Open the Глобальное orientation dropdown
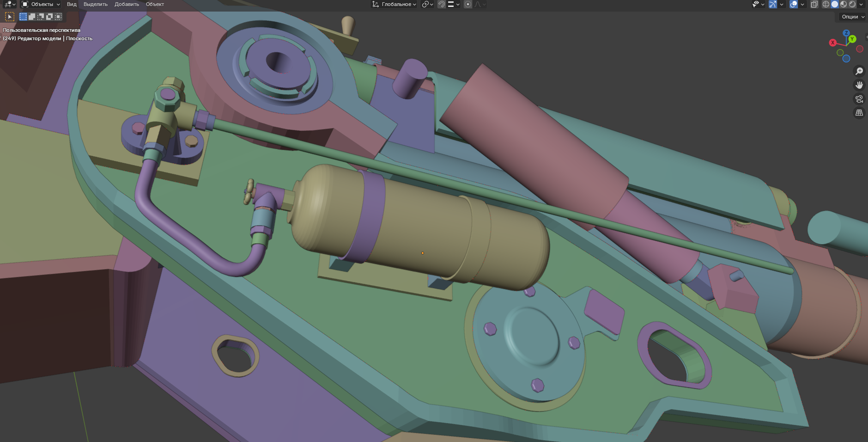The height and width of the screenshot is (442, 868). point(394,4)
